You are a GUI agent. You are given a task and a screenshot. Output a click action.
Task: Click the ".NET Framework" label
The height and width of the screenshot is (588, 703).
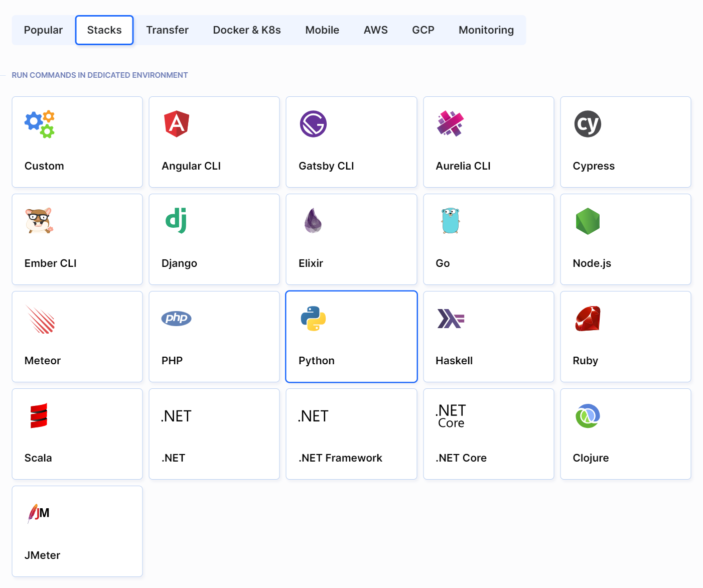[340, 458]
